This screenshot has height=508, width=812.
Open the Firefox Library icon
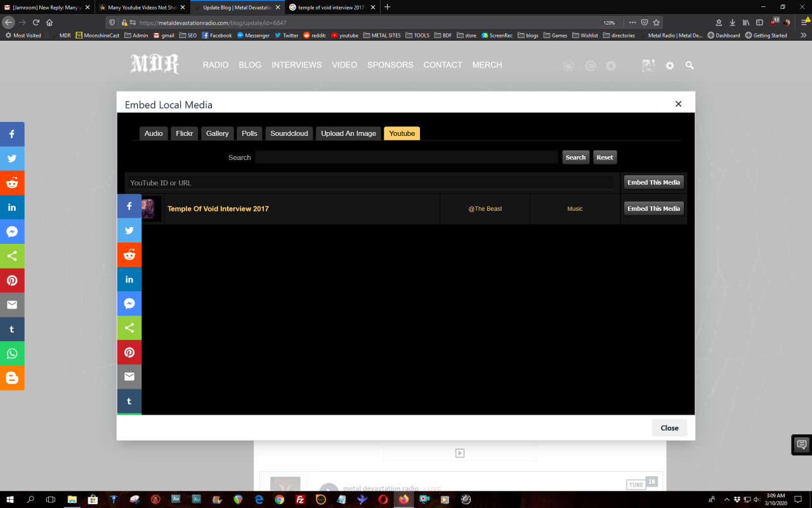tap(746, 22)
